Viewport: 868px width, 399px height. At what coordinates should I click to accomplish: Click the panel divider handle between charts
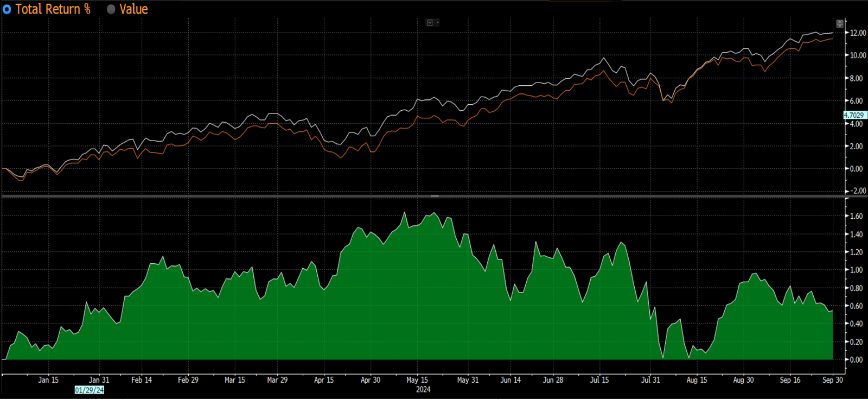click(435, 196)
